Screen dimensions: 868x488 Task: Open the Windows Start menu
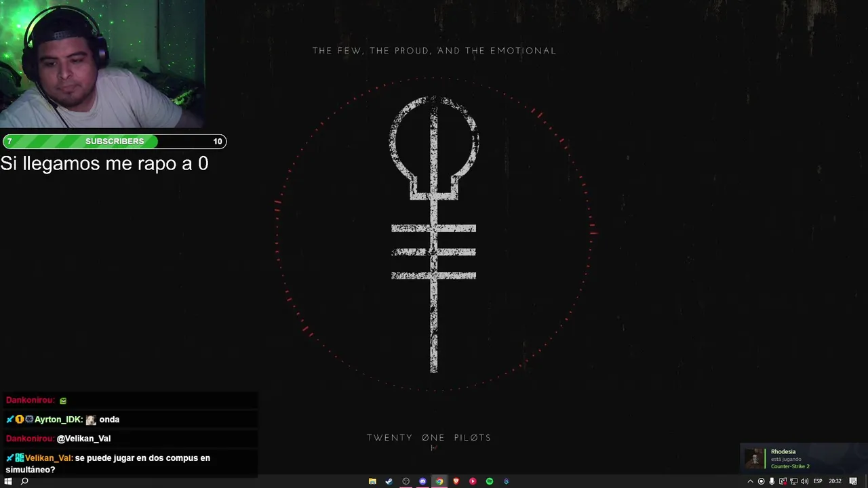[8, 481]
